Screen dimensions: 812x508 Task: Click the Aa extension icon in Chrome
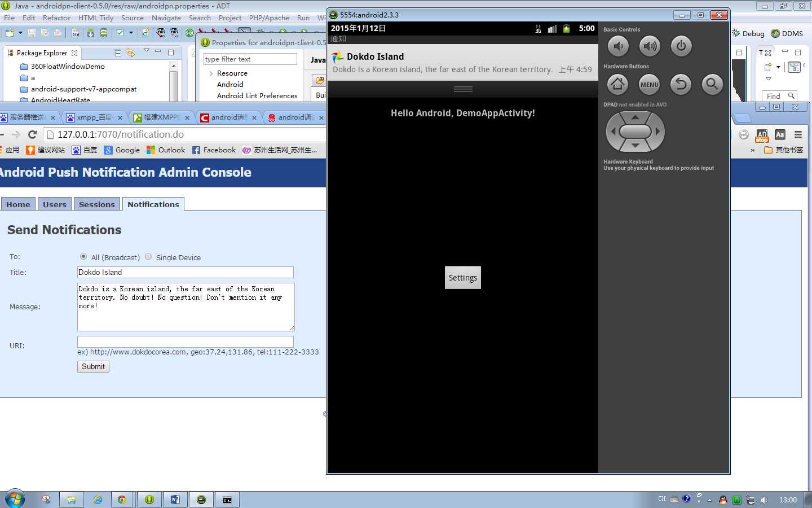(780, 134)
